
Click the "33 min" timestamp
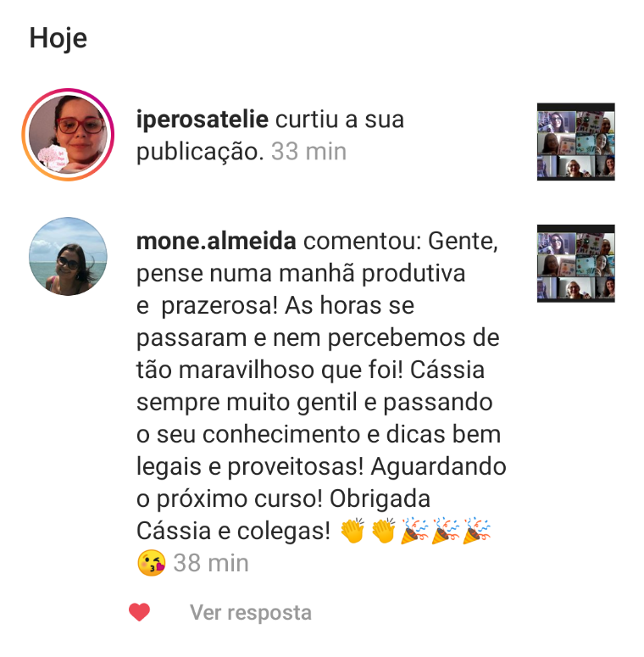coord(309,152)
